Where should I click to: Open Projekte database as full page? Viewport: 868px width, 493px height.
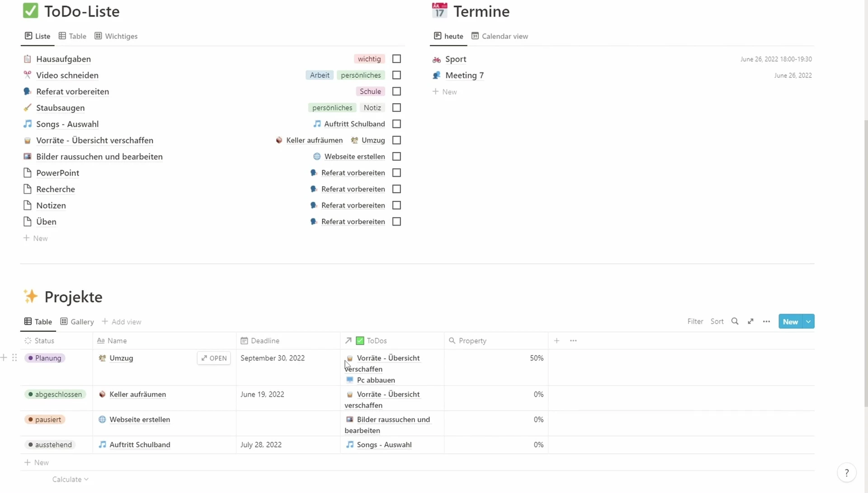[x=750, y=321]
